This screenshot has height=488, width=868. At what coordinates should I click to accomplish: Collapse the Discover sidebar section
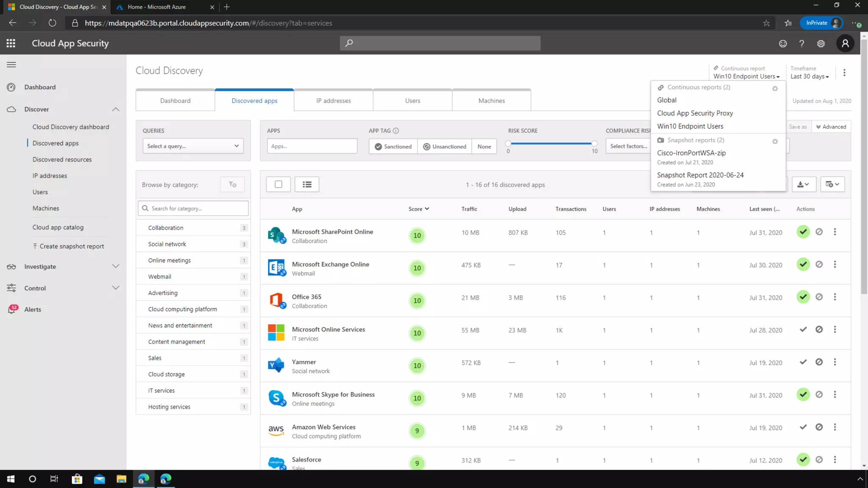pos(116,109)
